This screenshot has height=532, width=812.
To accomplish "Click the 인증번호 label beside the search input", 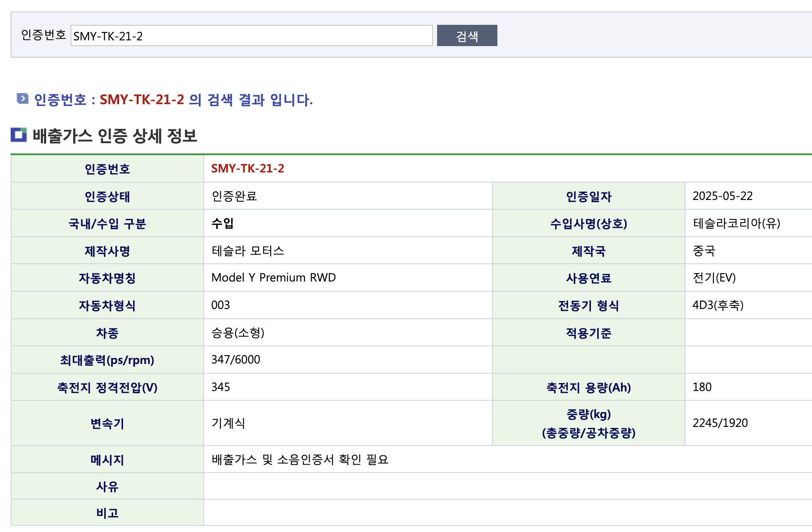I will click(x=43, y=35).
